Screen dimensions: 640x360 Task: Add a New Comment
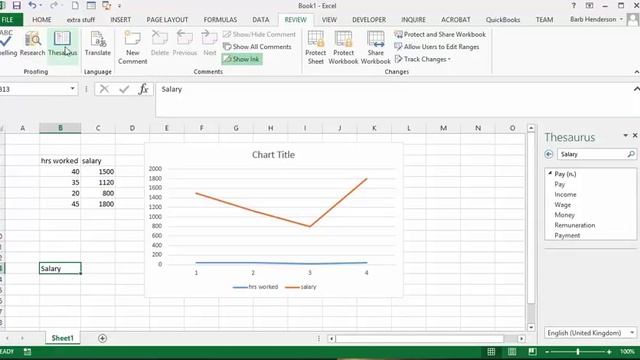pyautogui.click(x=132, y=48)
